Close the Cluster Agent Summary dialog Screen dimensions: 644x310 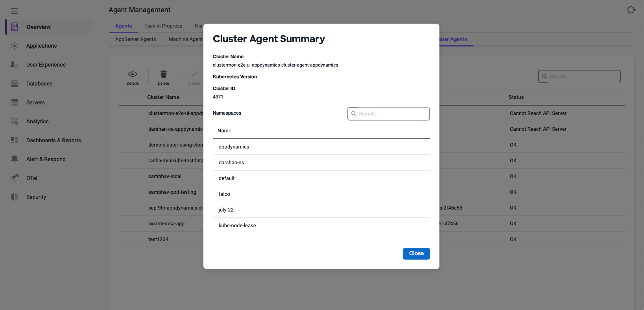click(x=416, y=254)
